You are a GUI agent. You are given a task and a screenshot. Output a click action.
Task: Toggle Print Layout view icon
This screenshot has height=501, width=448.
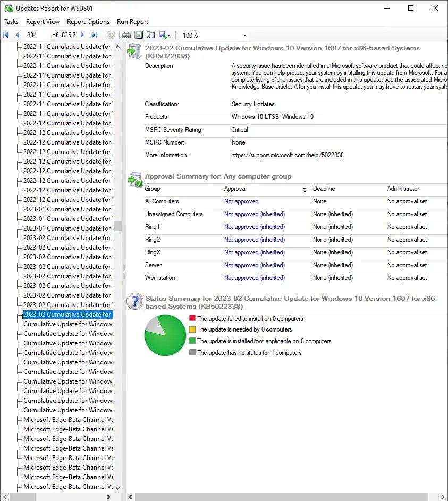tap(139, 35)
